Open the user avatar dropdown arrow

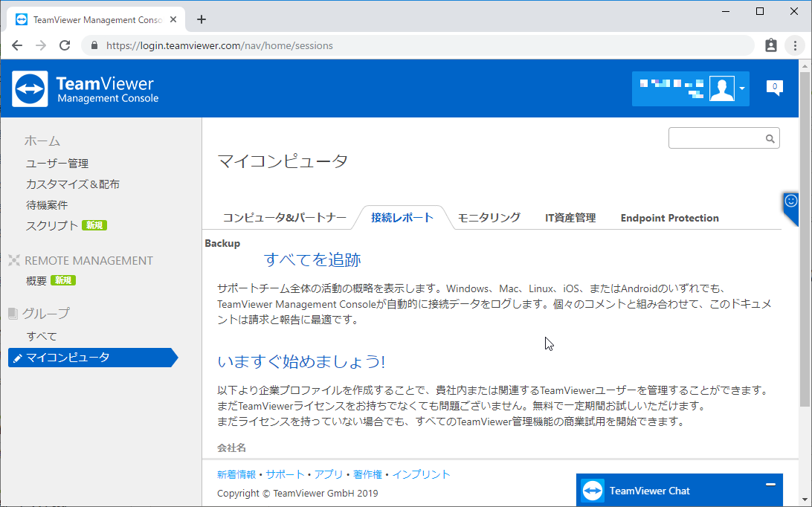coord(741,88)
